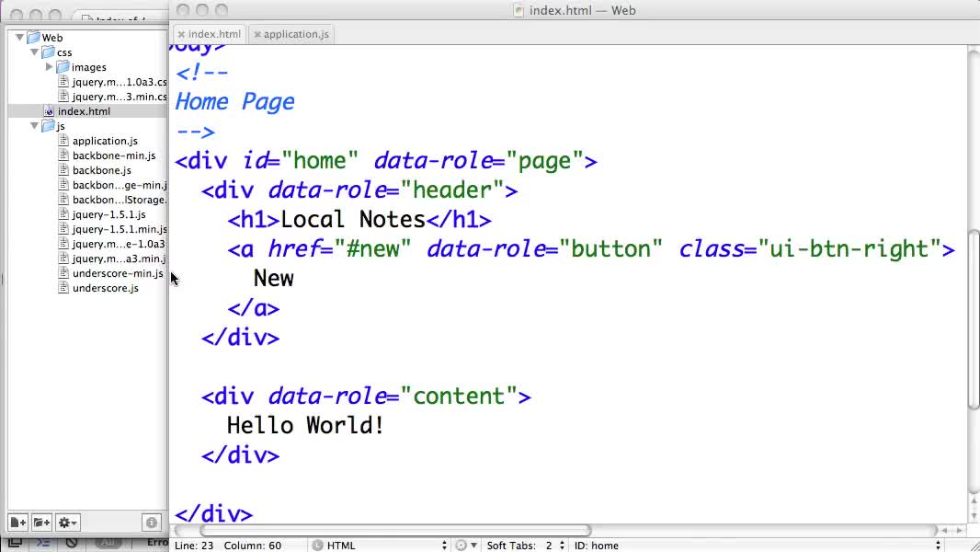Open the bundle actions gear in the status bar
Image resolution: width=980 pixels, height=552 pixels.
(x=466, y=544)
